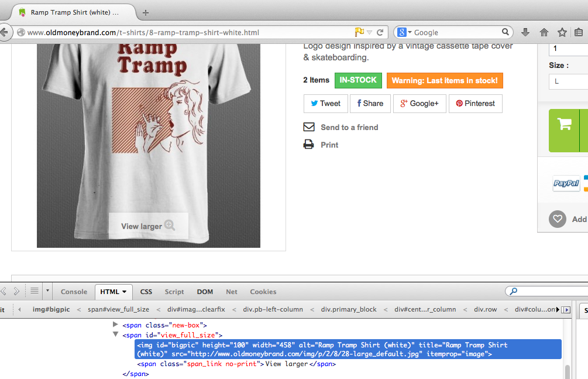Screen dimensions: 588x379
Task: Click the yellow flag icon in address bar
Action: coord(359,32)
